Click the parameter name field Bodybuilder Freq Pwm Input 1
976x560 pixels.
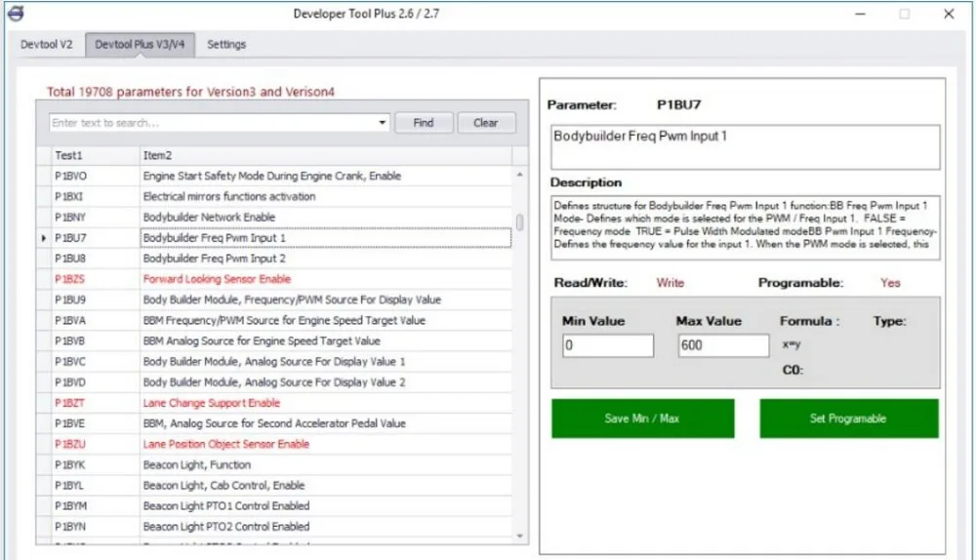pyautogui.click(x=745, y=147)
